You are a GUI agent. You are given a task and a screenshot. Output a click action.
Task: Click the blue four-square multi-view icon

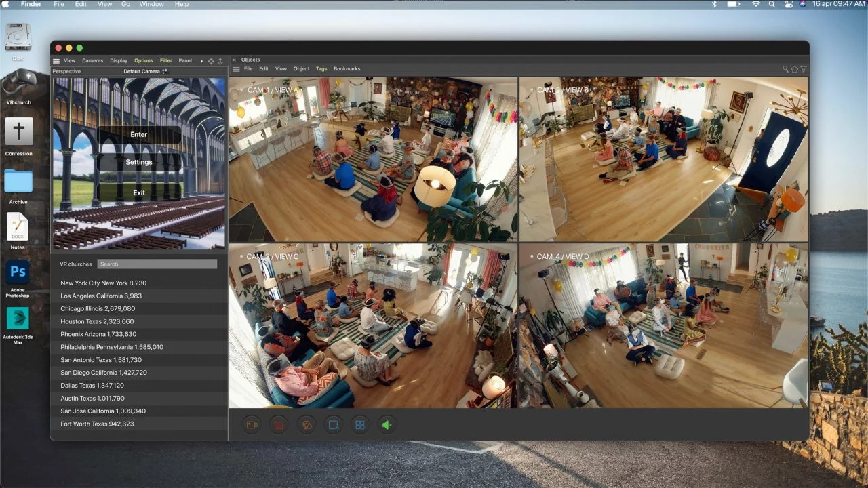(x=360, y=425)
